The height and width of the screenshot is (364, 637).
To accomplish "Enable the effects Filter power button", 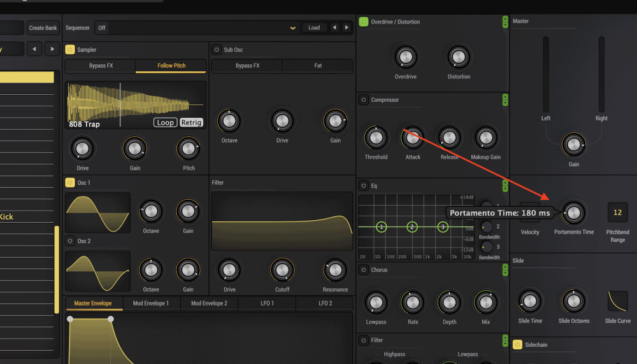I will [x=364, y=340].
